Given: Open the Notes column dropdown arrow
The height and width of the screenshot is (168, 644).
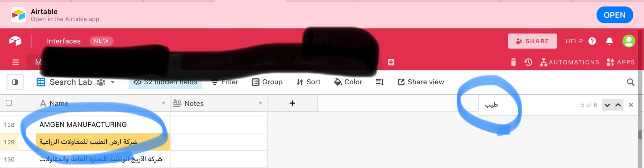Looking at the screenshot, I should 260,103.
